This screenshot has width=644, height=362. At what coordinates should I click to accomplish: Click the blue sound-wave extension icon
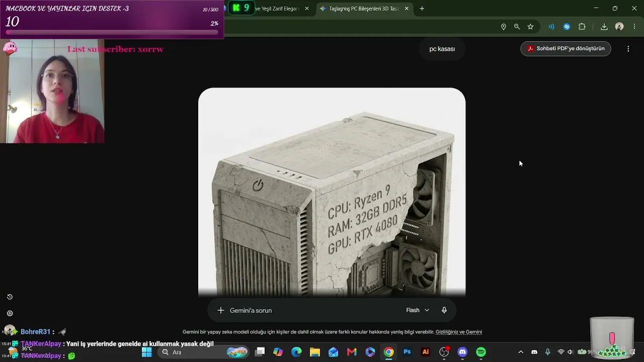coord(551,27)
